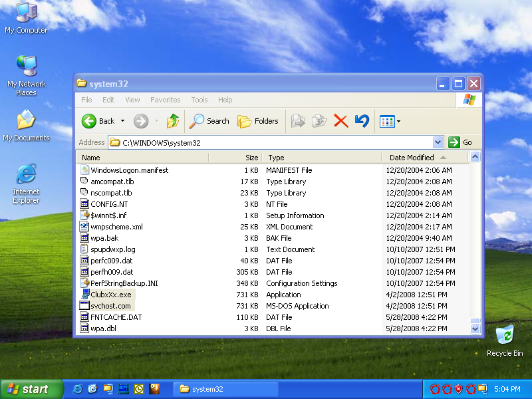Click the Forward arrow icon
532x399 pixels.
click(141, 121)
